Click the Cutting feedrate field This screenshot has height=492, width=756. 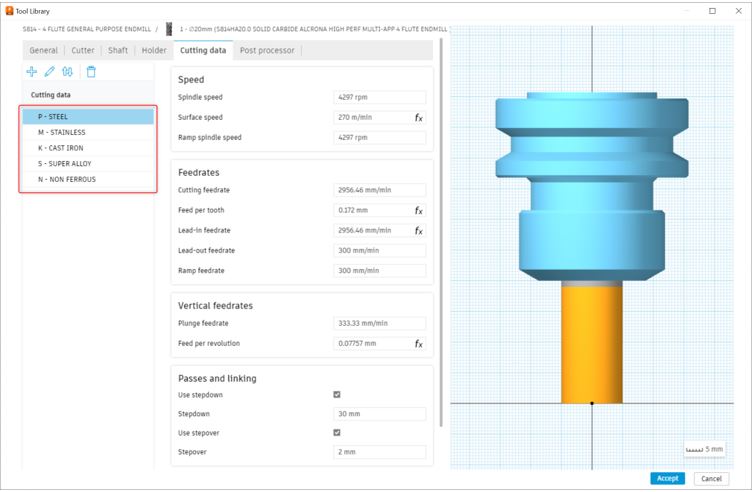379,190
